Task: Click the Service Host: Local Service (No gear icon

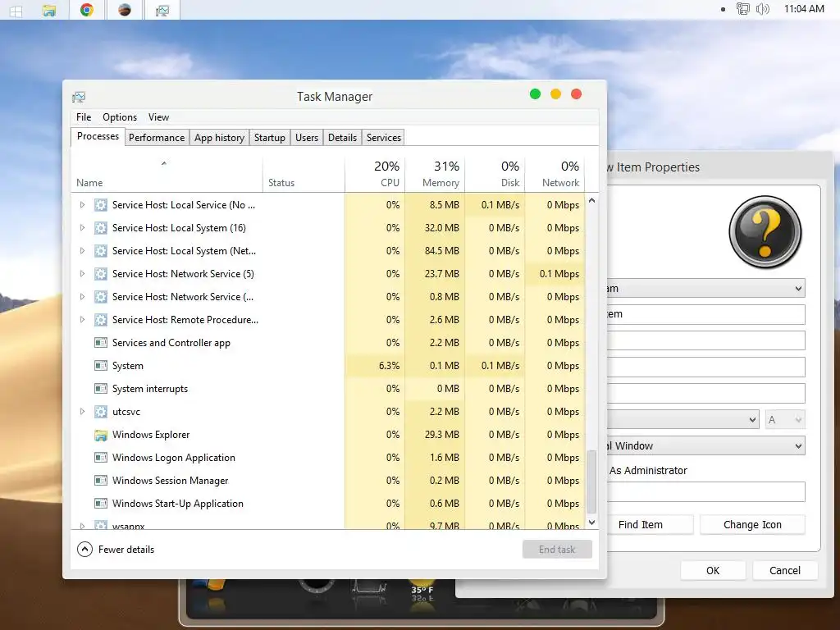Action: coord(101,205)
